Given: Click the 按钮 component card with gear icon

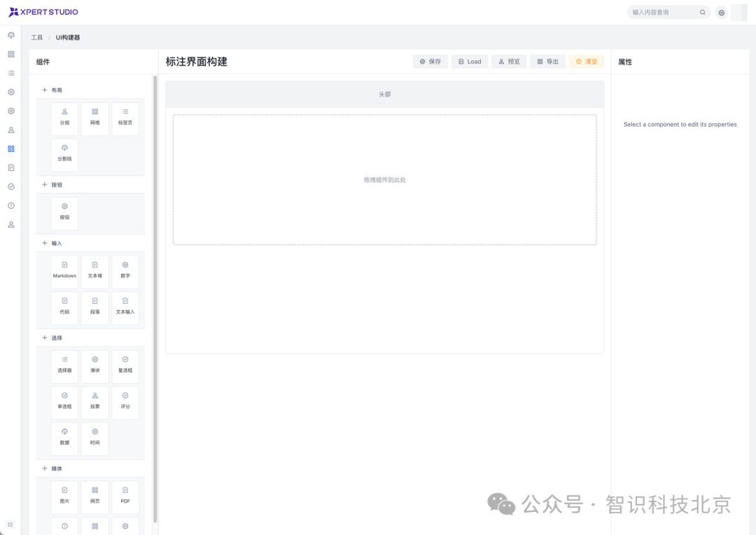Looking at the screenshot, I should (x=64, y=213).
